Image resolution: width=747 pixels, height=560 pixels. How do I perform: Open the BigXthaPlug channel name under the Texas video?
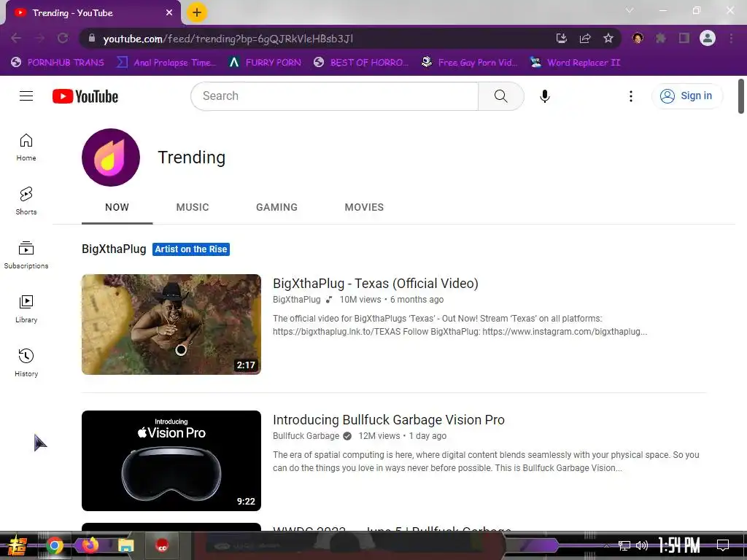tap(297, 300)
